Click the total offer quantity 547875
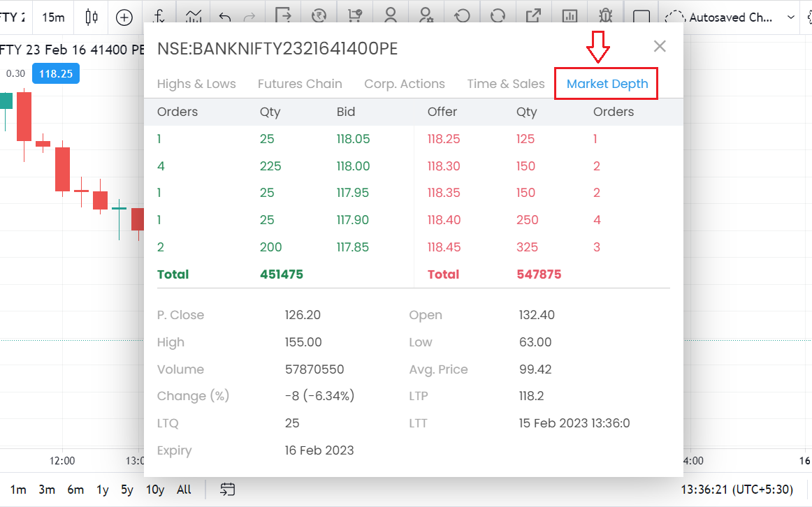The width and height of the screenshot is (812, 507). point(539,274)
